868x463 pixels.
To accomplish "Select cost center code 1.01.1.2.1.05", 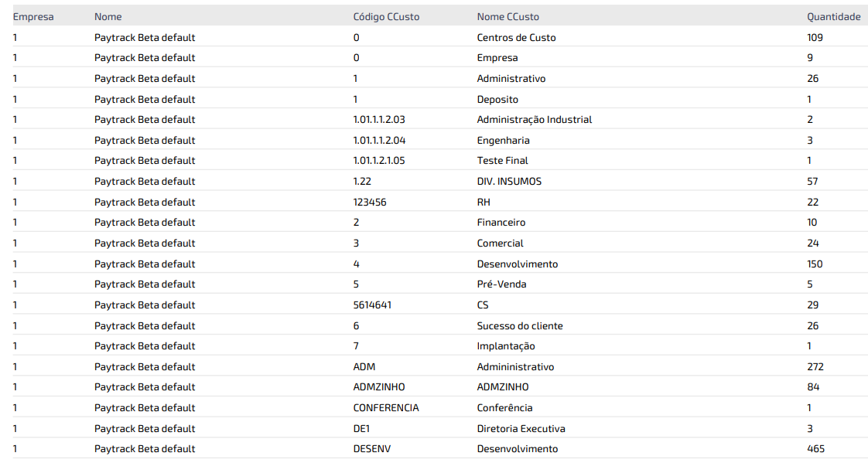I will point(379,161).
